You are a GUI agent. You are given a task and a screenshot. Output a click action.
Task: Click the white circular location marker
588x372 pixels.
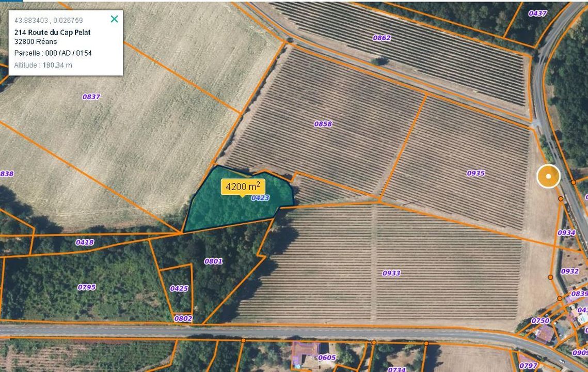[x=548, y=177]
